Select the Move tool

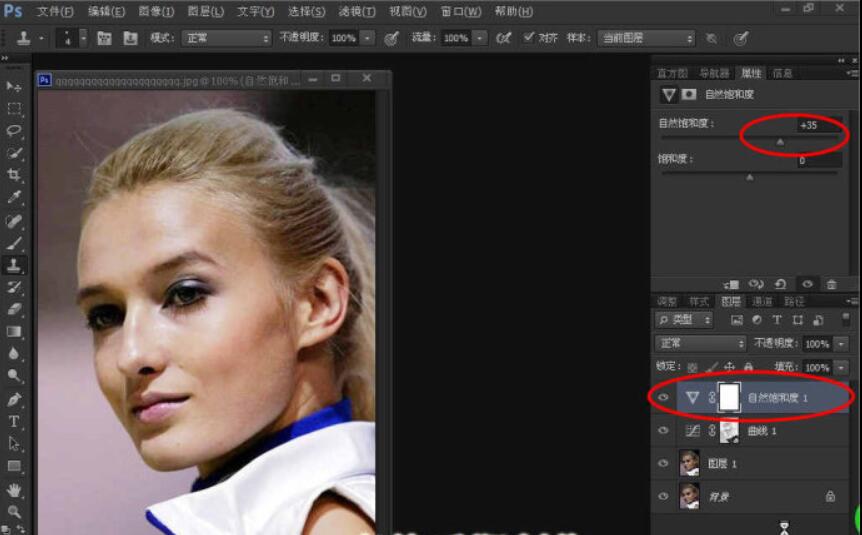(14, 86)
